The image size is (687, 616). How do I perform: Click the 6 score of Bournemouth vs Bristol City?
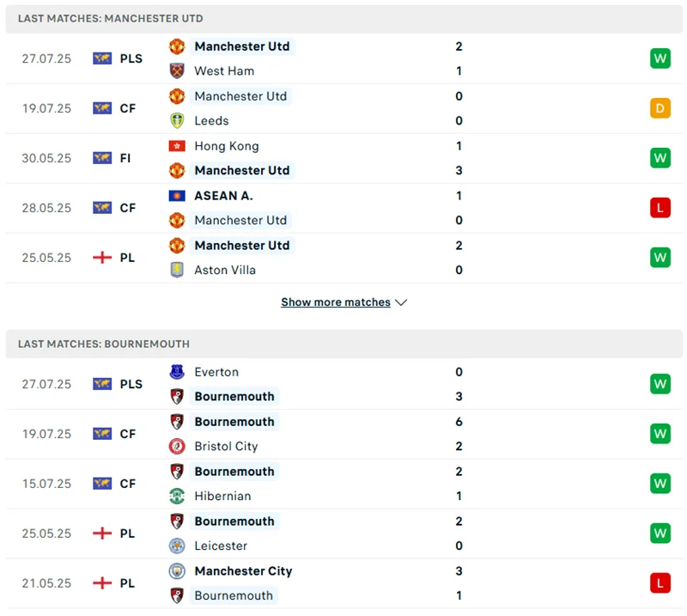coord(459,422)
